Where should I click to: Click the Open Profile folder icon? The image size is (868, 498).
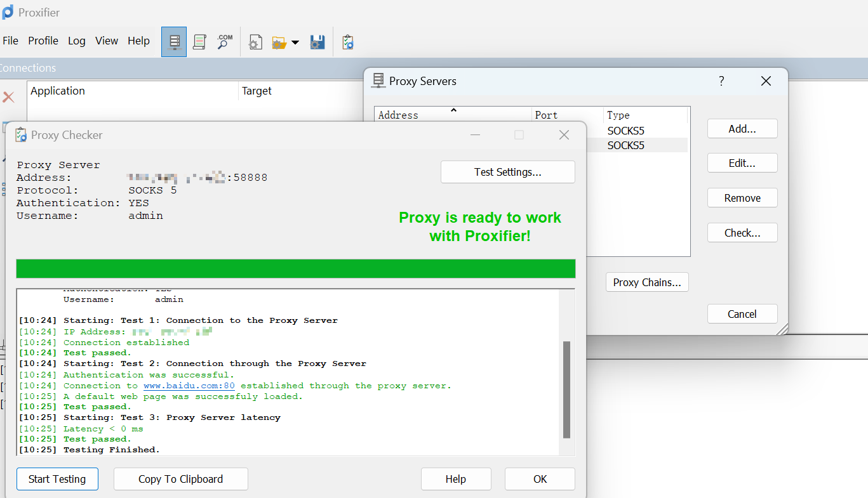(x=279, y=43)
